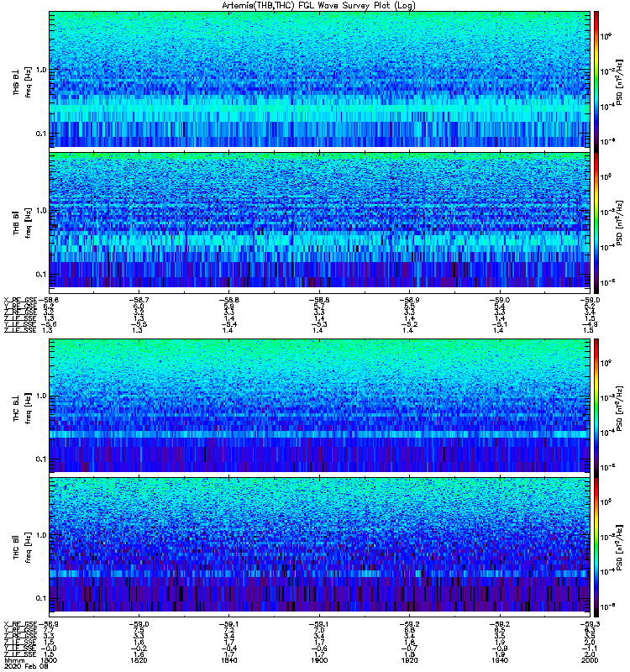
Task: Click the Y_LE_SSE value '-5.3'
Action: pyautogui.click(x=319, y=324)
